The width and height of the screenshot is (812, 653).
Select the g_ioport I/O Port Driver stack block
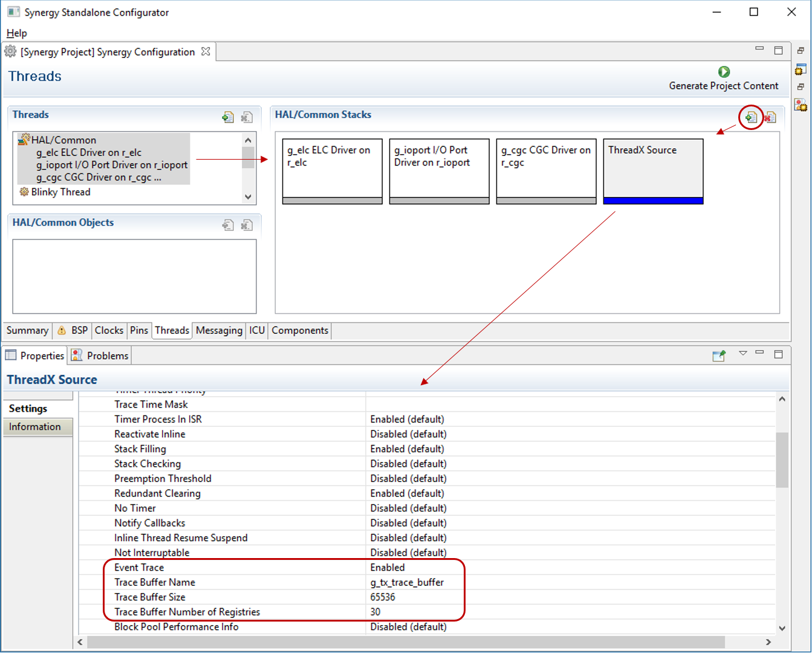[x=440, y=172]
